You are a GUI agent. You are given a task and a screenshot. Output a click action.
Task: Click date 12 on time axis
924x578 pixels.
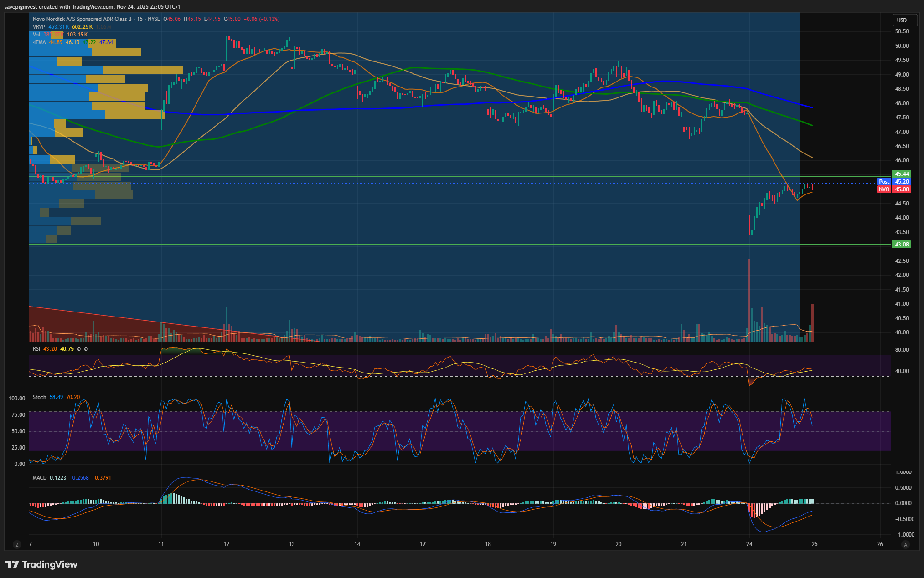pyautogui.click(x=227, y=544)
